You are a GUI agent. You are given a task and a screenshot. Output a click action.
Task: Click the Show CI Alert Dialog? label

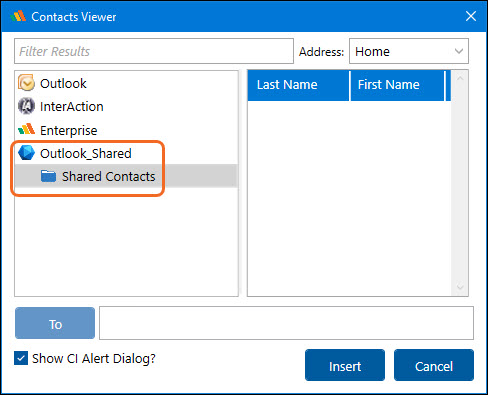tap(94, 359)
